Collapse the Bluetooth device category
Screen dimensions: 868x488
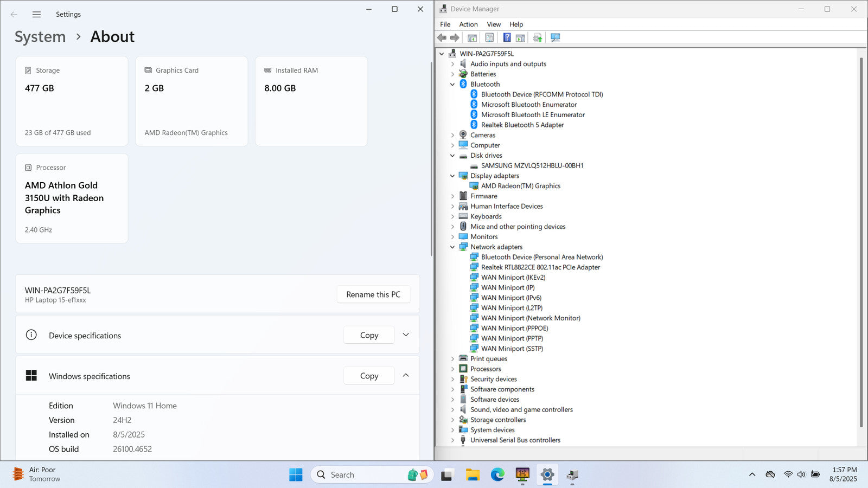pos(452,85)
